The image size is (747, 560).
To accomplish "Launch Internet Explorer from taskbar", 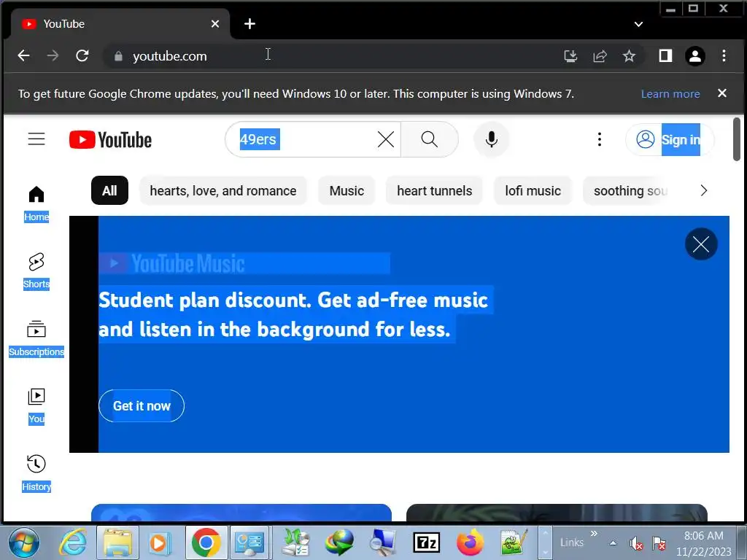I will tap(72, 542).
